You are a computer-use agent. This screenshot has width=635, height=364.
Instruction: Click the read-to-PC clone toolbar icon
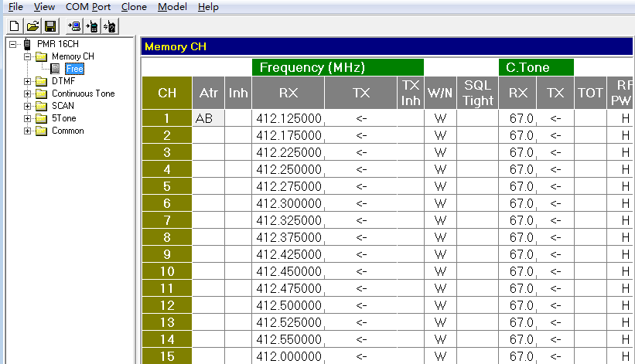(74, 26)
